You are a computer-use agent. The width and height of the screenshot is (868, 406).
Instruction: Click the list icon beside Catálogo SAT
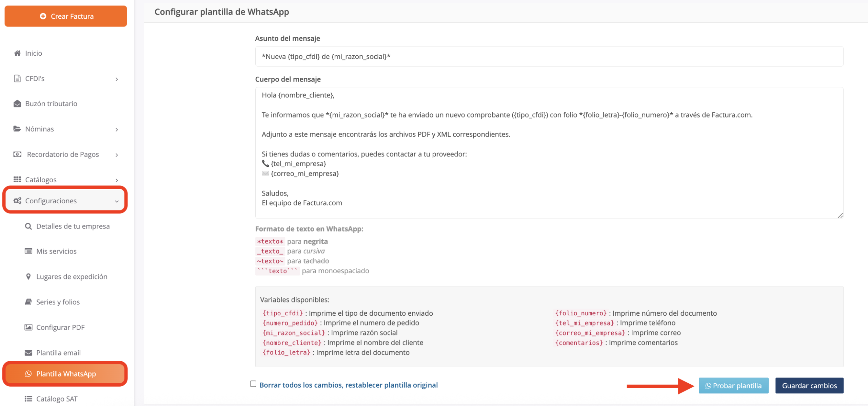pyautogui.click(x=28, y=399)
